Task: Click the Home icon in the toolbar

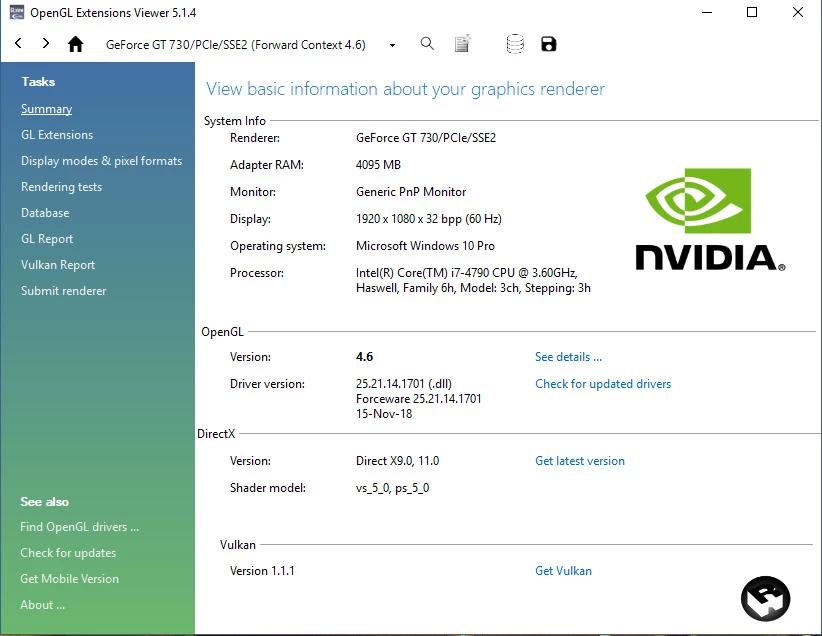Action: [x=75, y=44]
